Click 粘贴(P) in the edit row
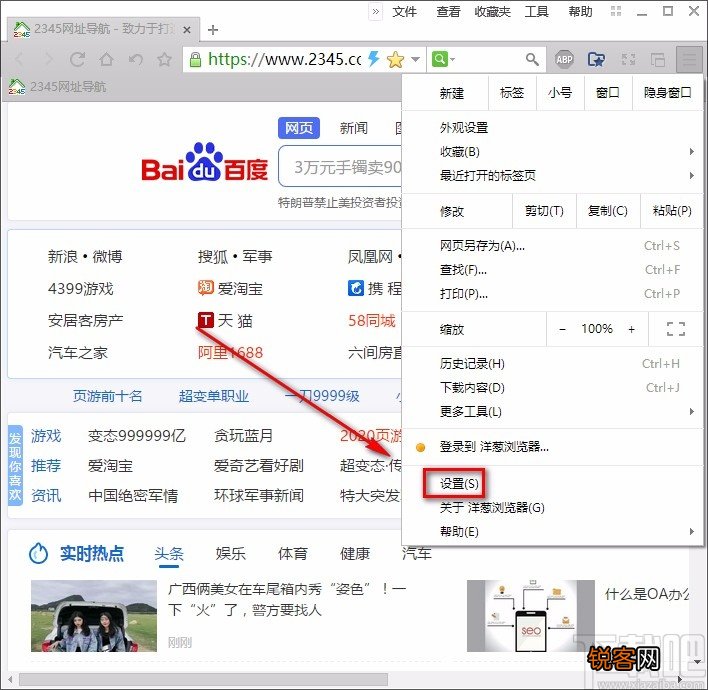The width and height of the screenshot is (708, 690). pyautogui.click(x=671, y=211)
